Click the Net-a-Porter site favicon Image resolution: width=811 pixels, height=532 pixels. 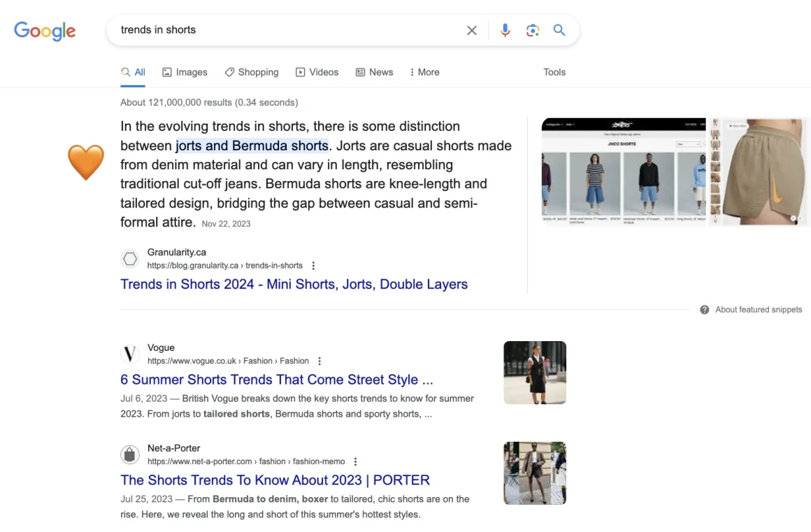coord(130,454)
